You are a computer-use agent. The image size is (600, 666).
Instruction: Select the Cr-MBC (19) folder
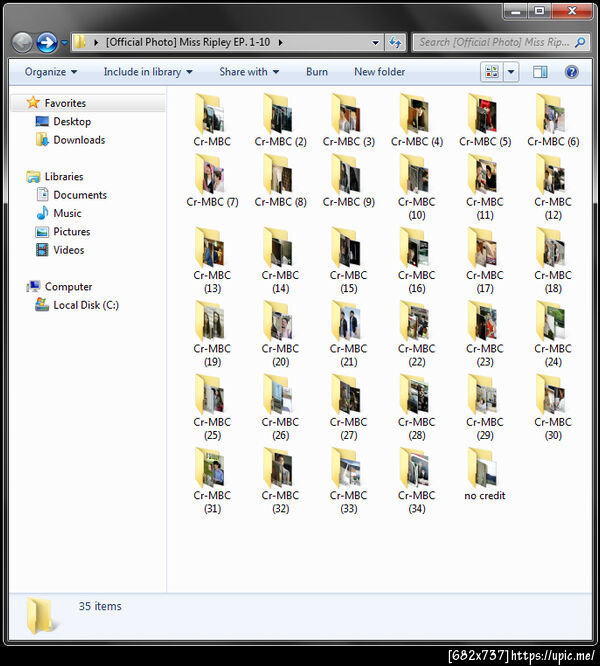(x=212, y=334)
